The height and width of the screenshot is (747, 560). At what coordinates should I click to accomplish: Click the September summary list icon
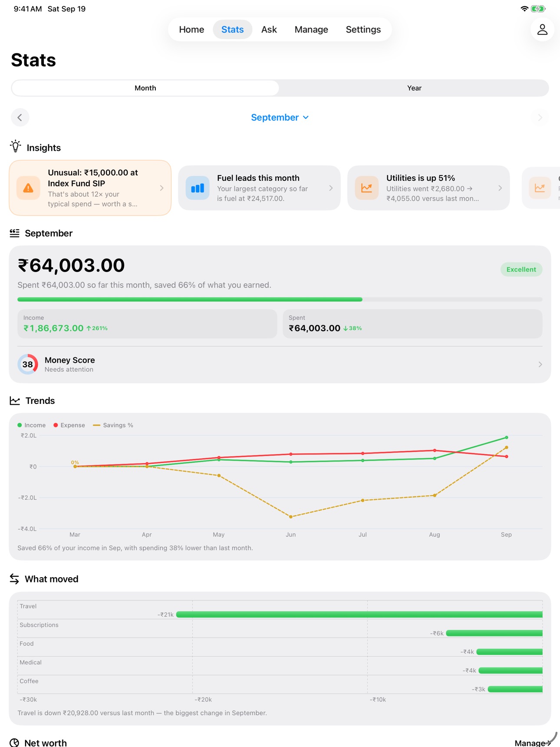(x=14, y=233)
